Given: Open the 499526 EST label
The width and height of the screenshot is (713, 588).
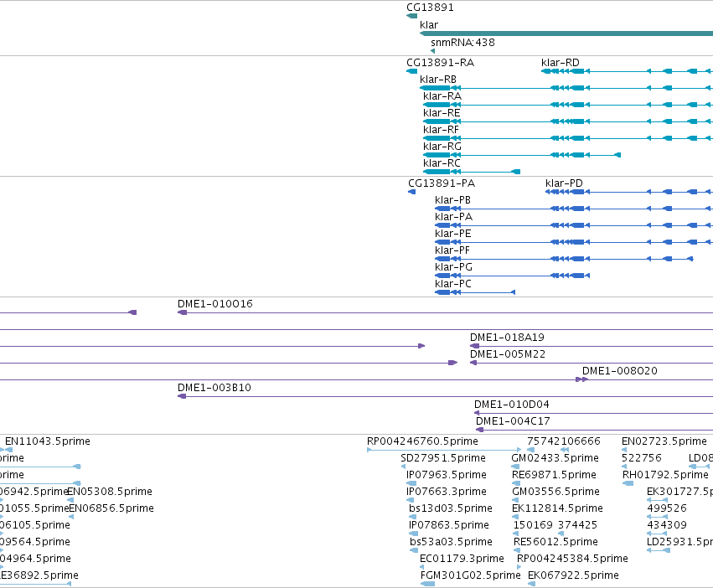Looking at the screenshot, I should 667,508.
